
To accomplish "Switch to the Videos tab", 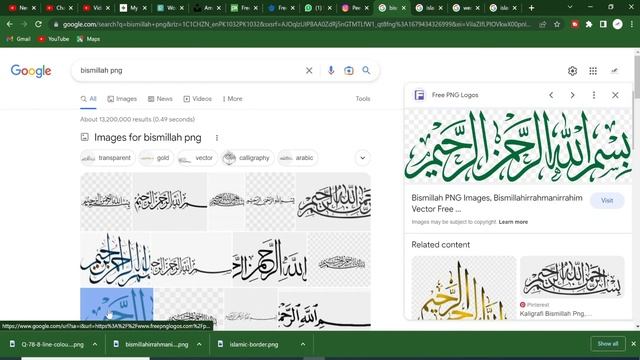I will [198, 99].
